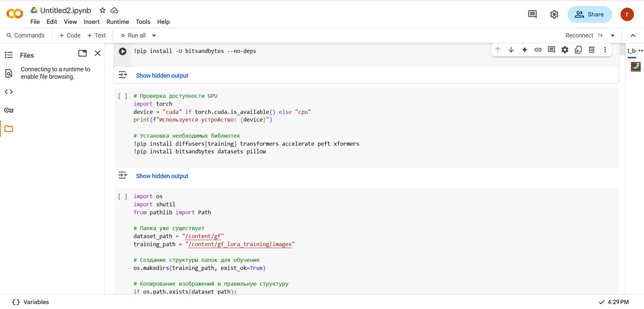
Task: Star the Untitled2.ipynb notebook
Action: pyautogui.click(x=102, y=10)
